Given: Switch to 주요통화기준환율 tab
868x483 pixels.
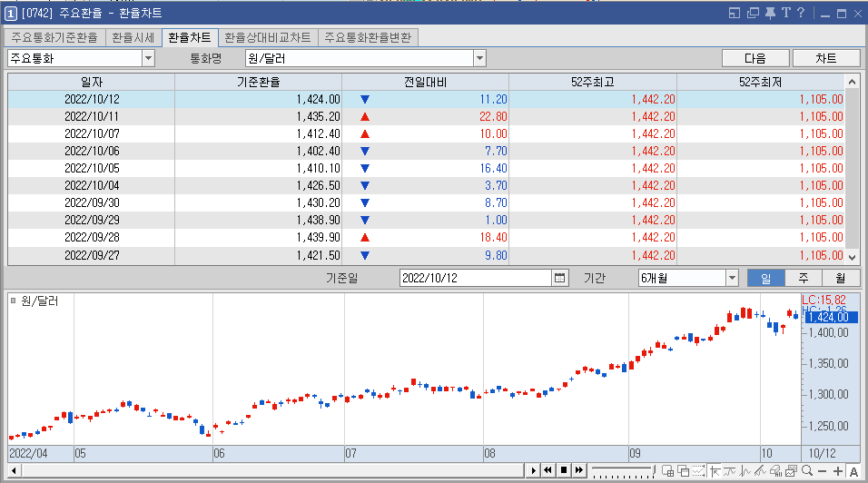Looking at the screenshot, I should [x=54, y=37].
